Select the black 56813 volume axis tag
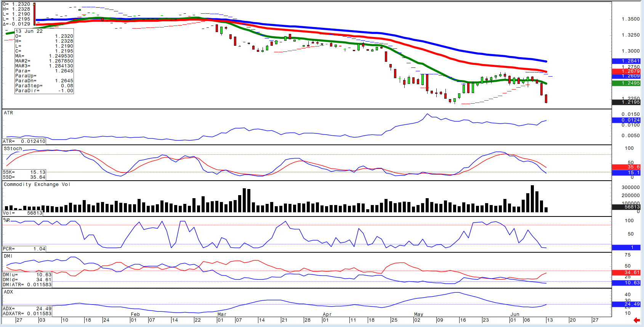This screenshot has width=644, height=327. pos(626,207)
